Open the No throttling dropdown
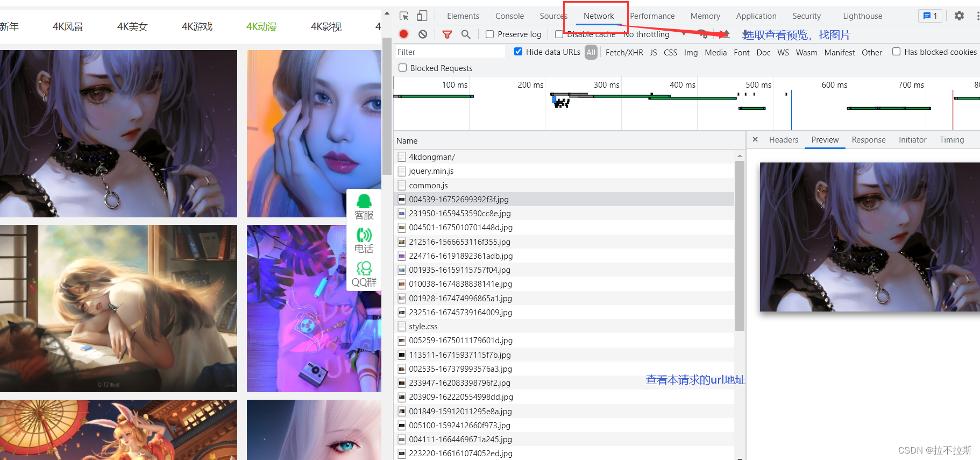The height and width of the screenshot is (460, 980). (x=655, y=34)
